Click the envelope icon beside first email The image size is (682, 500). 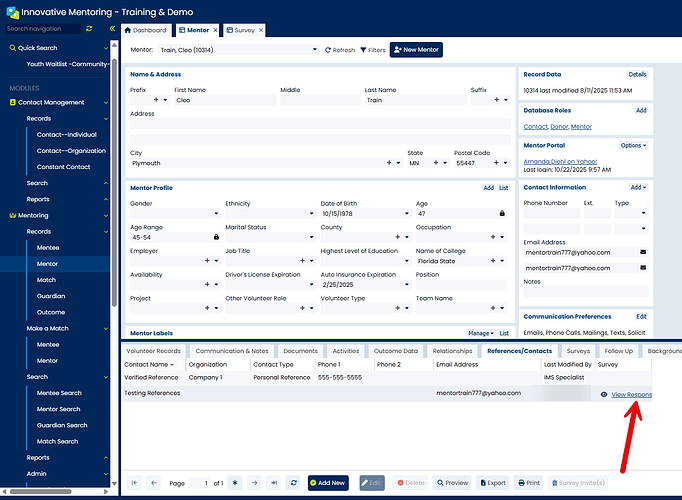click(643, 252)
